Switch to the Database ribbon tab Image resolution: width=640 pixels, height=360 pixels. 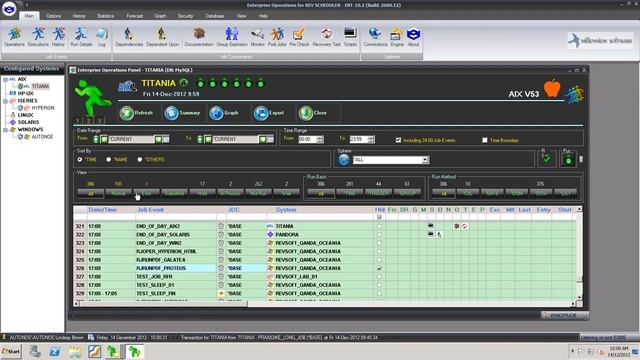coord(215,16)
